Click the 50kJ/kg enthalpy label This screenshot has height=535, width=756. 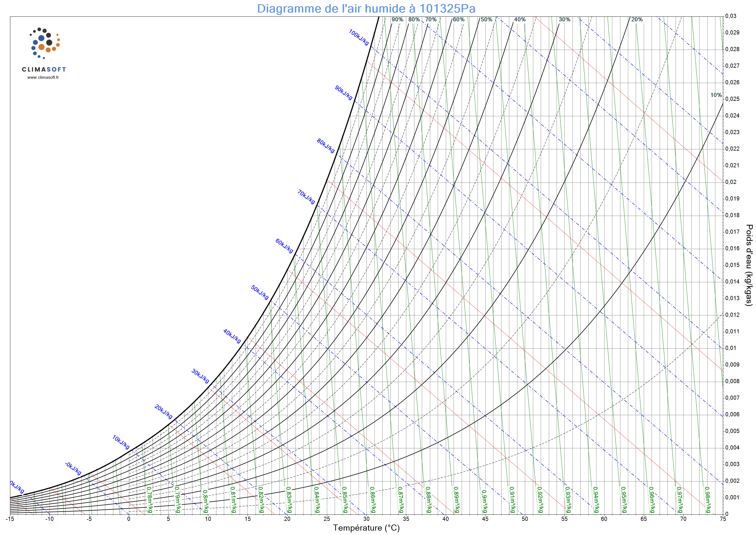(x=260, y=292)
